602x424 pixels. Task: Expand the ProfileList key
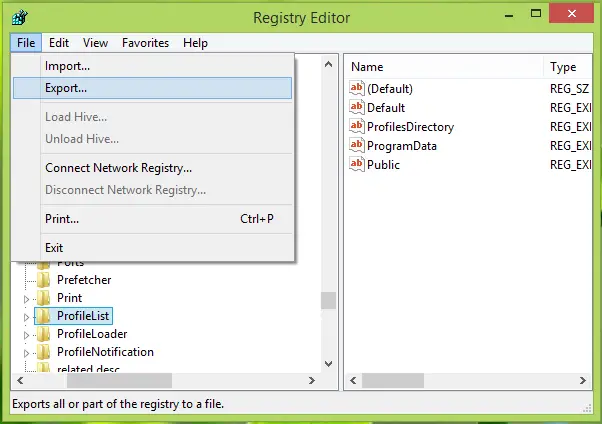pyautogui.click(x=26, y=317)
